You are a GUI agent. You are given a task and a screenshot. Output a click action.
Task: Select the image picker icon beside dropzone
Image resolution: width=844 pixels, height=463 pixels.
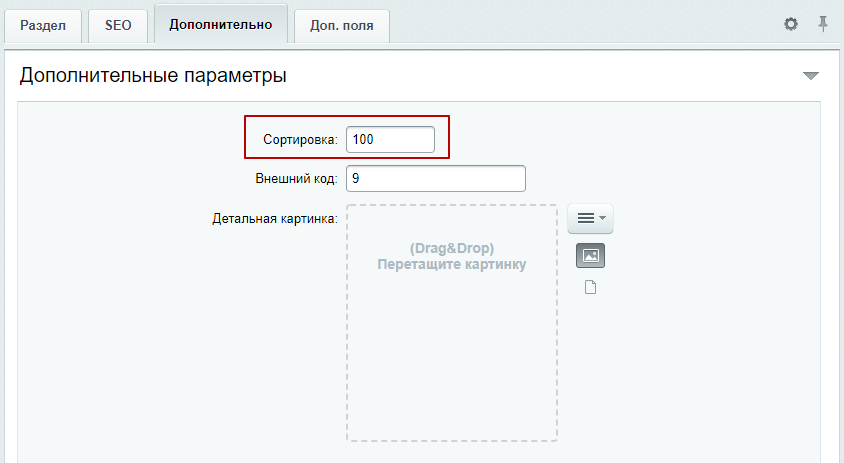(x=590, y=255)
